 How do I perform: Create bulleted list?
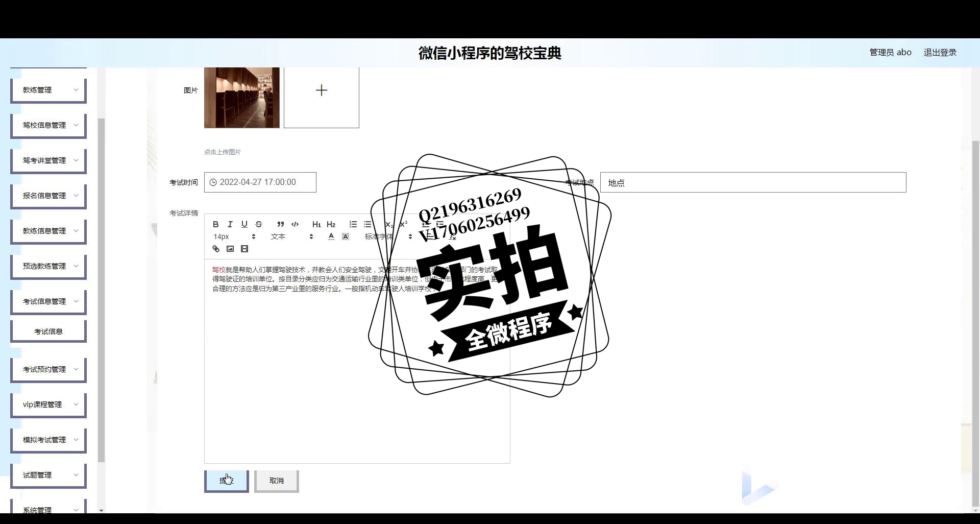coord(367,224)
